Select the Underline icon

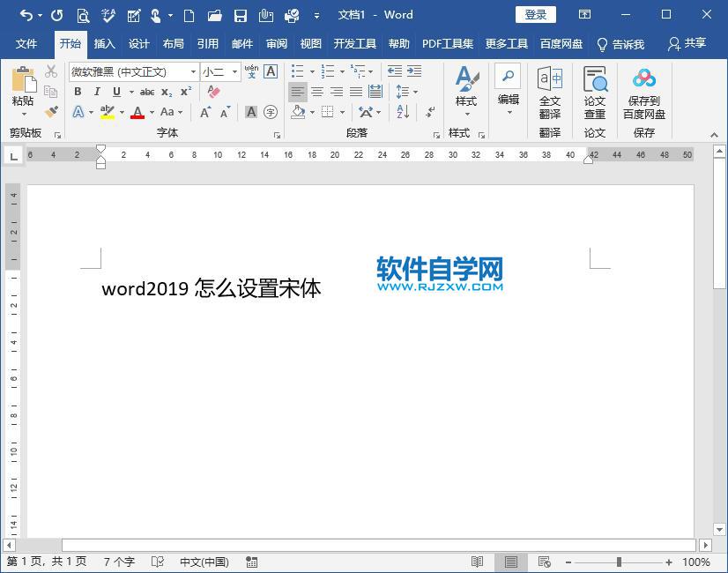coord(115,91)
